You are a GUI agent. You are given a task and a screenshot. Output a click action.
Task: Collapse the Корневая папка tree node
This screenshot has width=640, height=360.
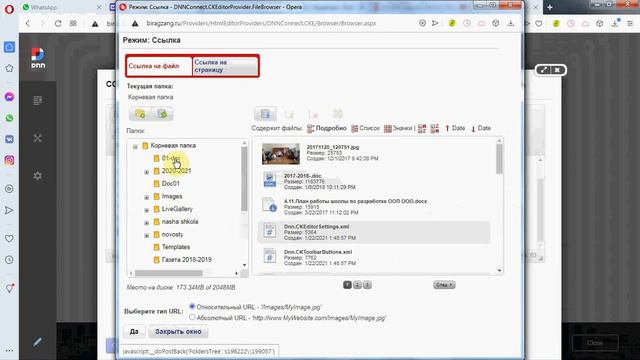135,146
